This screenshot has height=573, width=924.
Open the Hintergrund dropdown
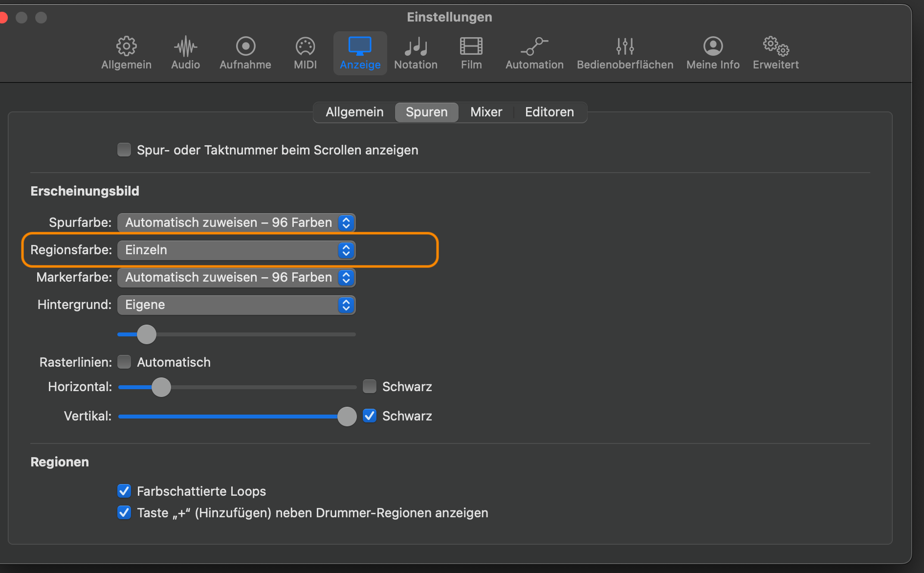tap(236, 305)
